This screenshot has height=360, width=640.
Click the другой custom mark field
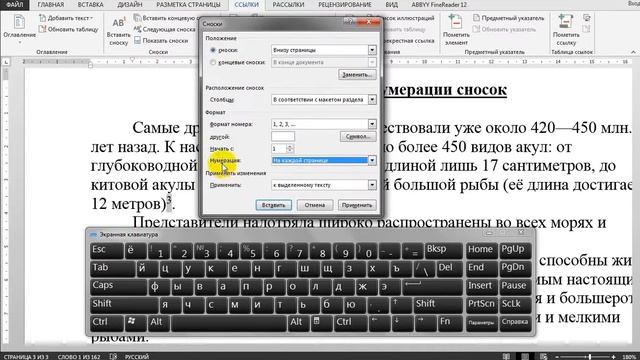pos(283,136)
